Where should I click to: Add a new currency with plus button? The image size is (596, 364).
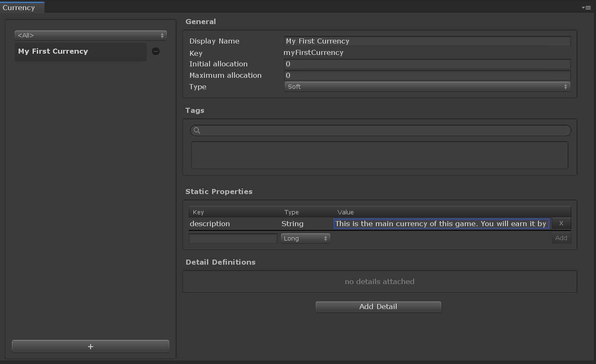91,346
